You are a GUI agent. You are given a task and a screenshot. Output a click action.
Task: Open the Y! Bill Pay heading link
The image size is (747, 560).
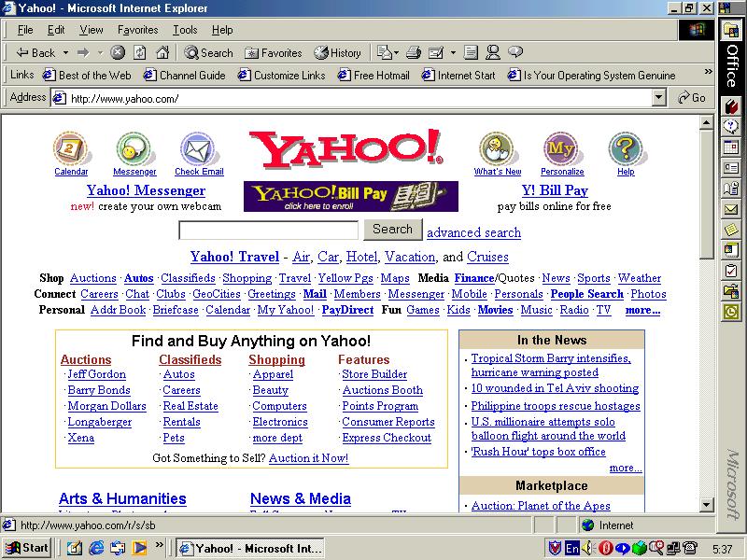(x=555, y=190)
